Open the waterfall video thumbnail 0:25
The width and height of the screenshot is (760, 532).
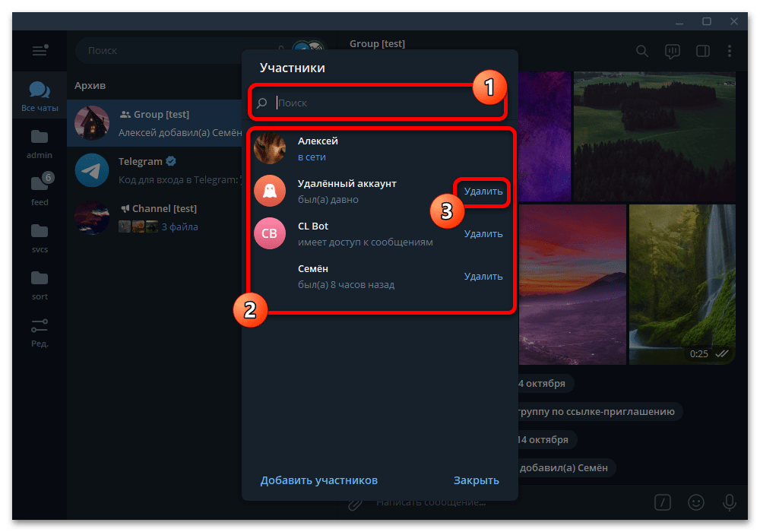(682, 284)
